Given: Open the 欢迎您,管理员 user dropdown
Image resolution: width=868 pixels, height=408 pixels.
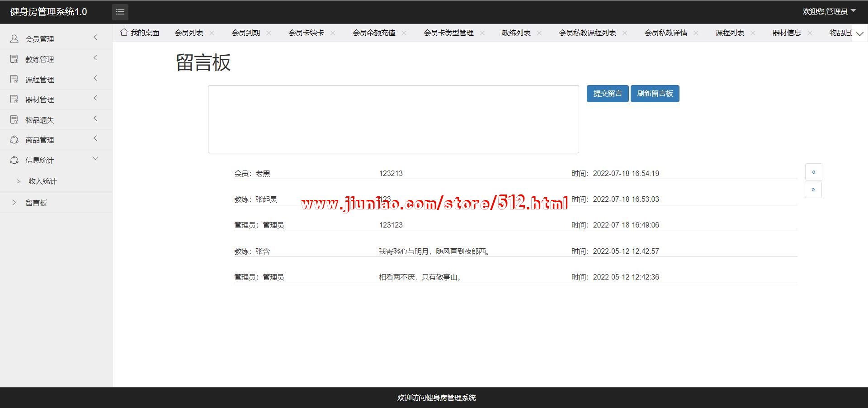Looking at the screenshot, I should click(x=829, y=12).
